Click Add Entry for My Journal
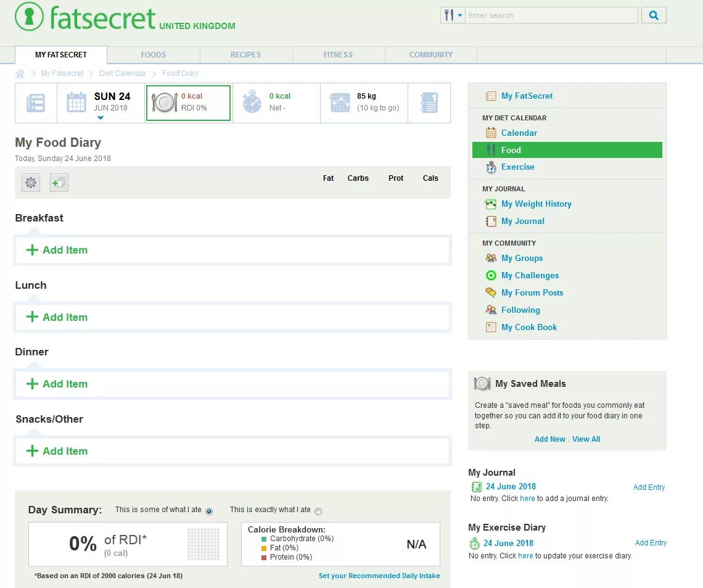The width and height of the screenshot is (703, 588). 649,487
